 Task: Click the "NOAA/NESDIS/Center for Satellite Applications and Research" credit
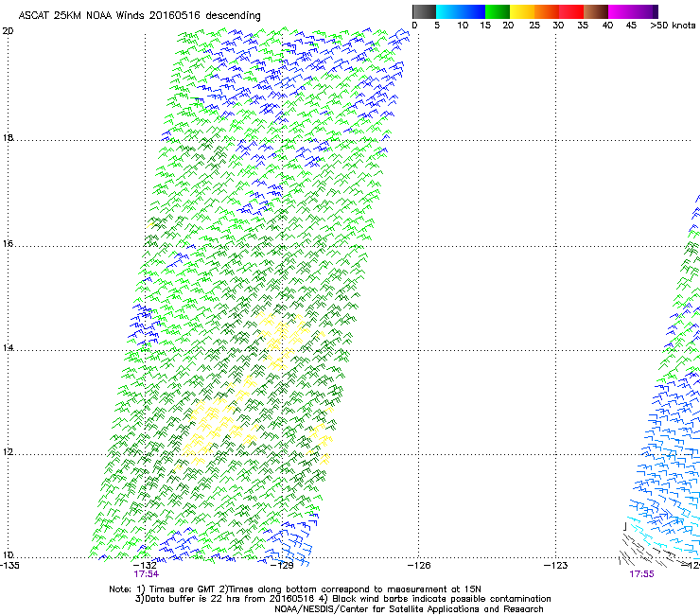click(x=409, y=609)
